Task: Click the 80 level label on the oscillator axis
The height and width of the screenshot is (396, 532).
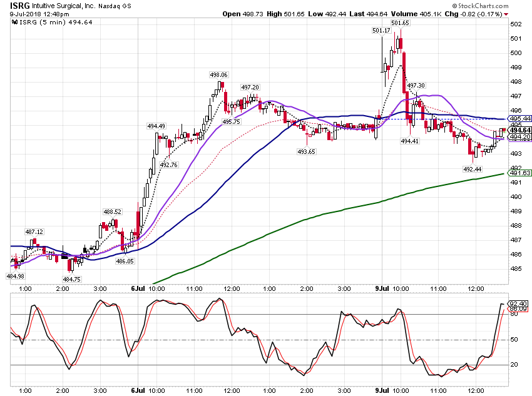Action: pos(514,314)
